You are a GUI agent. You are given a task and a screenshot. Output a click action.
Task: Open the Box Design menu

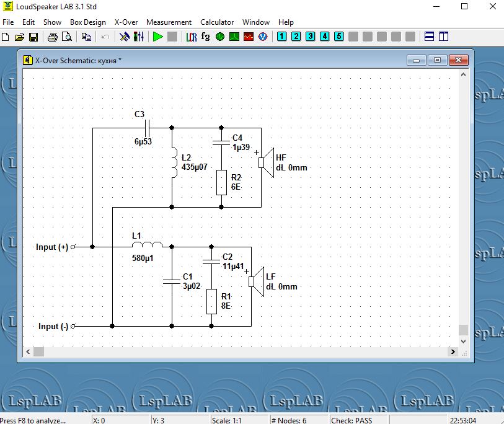coord(88,22)
